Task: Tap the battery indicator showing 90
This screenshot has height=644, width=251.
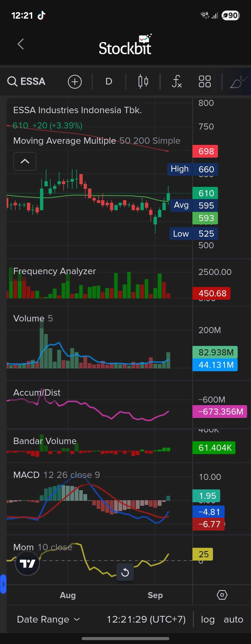Action: point(230,15)
